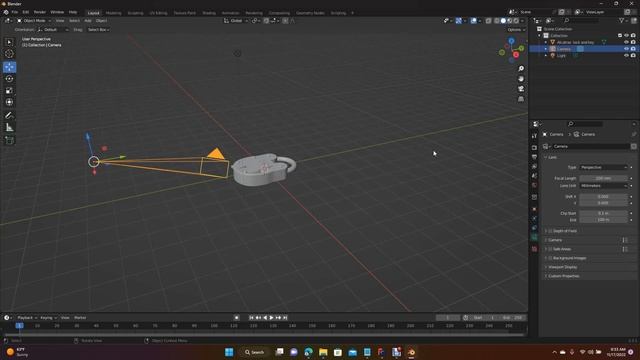Open the View Layer properties tab
This screenshot has width=640, height=360.
click(x=534, y=167)
